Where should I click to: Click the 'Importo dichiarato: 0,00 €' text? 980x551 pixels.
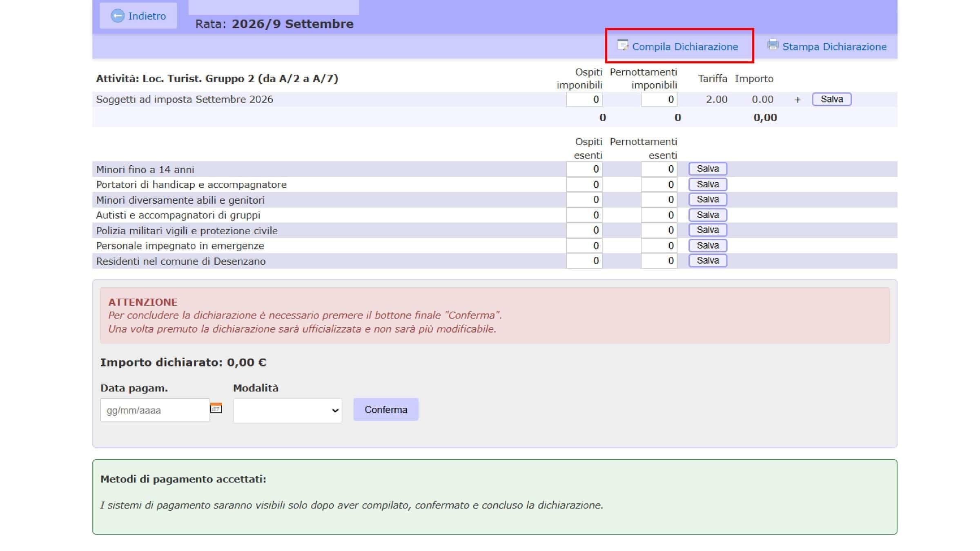click(x=183, y=362)
